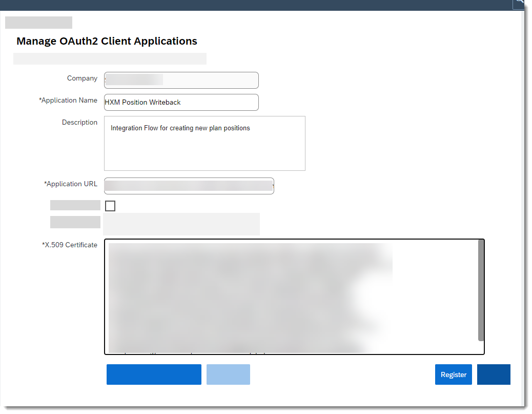
Task: Tick the checkbox below Application URL
Action: 110,206
